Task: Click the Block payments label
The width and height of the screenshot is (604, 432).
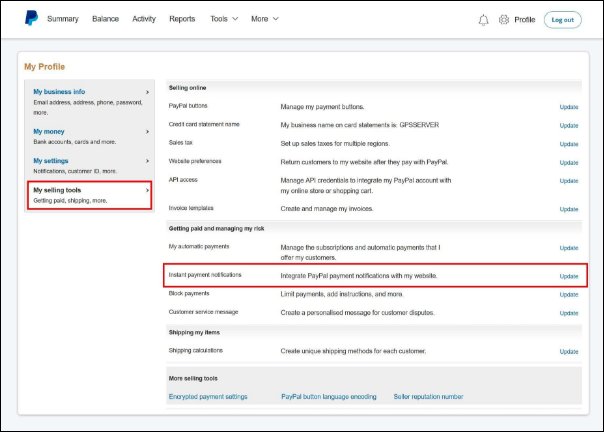Action: pos(189,293)
